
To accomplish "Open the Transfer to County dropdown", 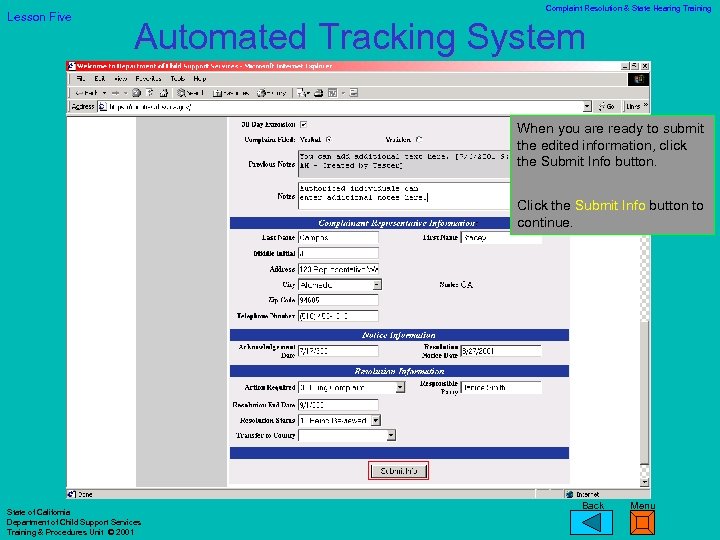I will (x=391, y=435).
